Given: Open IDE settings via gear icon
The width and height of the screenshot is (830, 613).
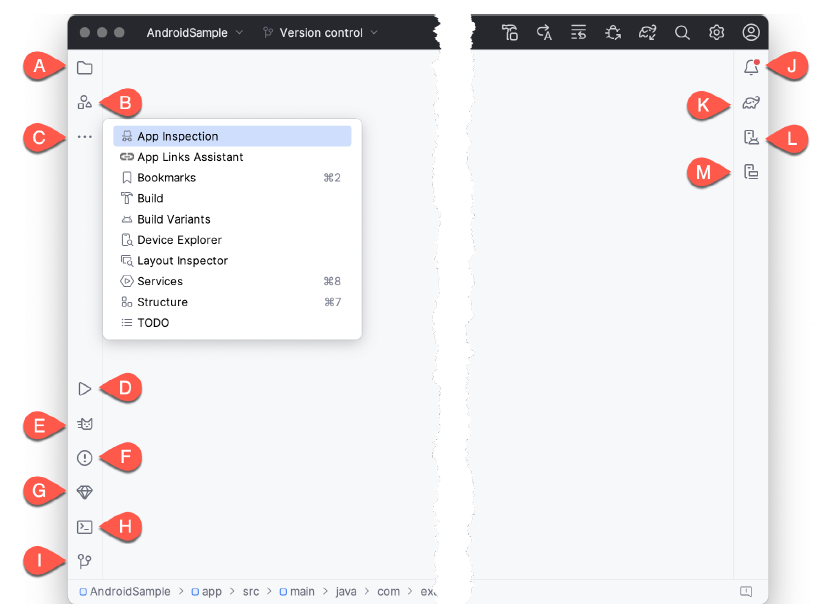Looking at the screenshot, I should (x=717, y=33).
